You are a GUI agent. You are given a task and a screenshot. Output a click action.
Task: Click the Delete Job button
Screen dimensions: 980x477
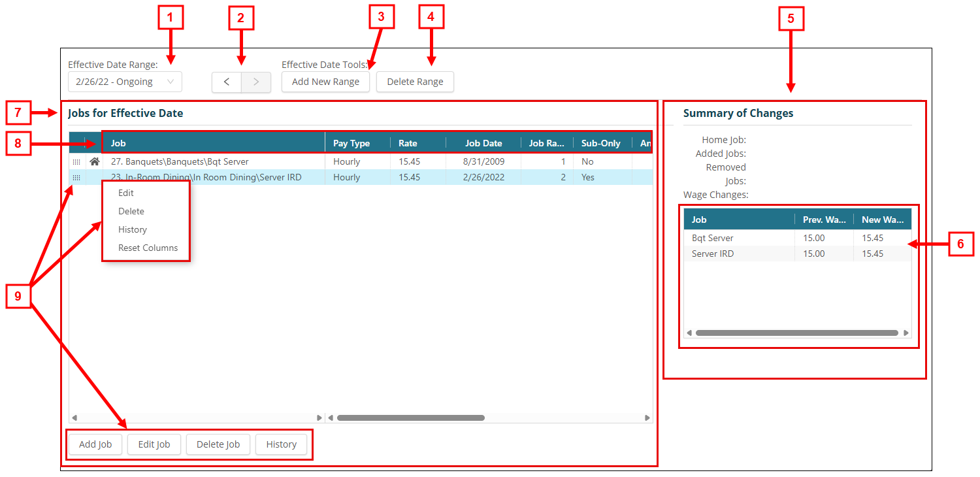[x=218, y=444]
